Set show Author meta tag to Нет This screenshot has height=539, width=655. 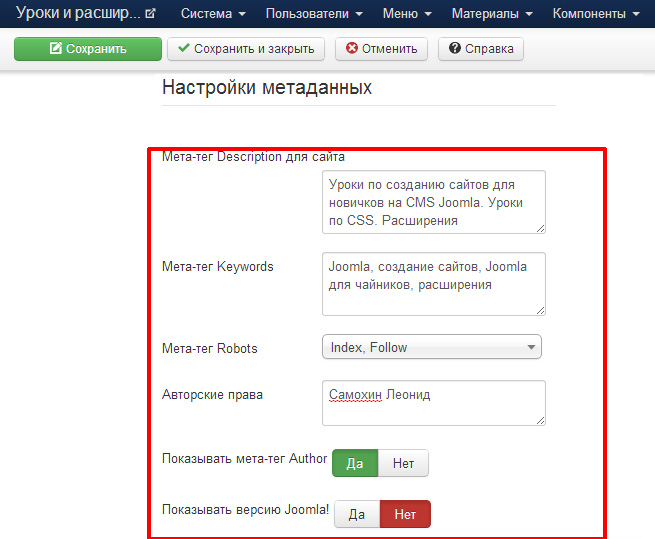pos(403,464)
